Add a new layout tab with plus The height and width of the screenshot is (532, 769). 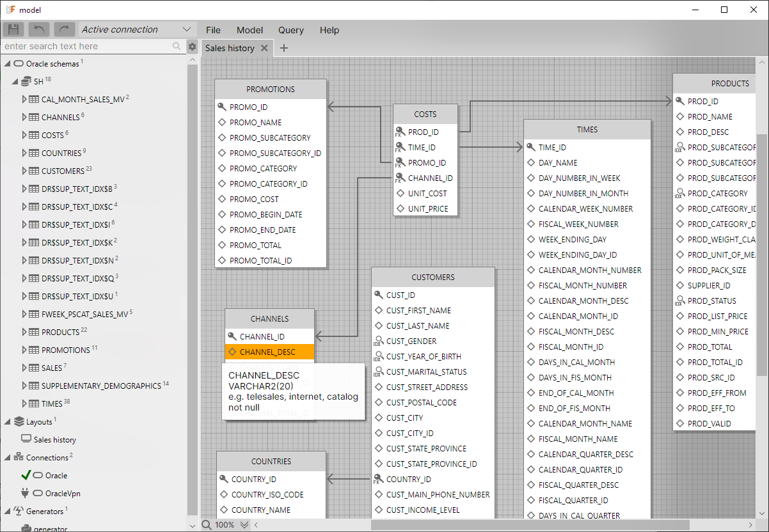284,48
